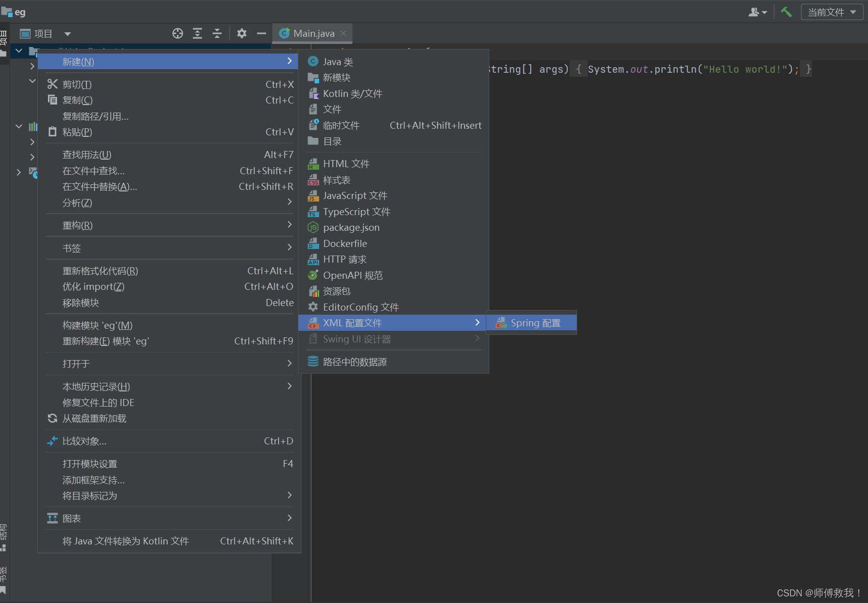
Task: Select 修复文件上的 IDE entry
Action: [x=169, y=403]
